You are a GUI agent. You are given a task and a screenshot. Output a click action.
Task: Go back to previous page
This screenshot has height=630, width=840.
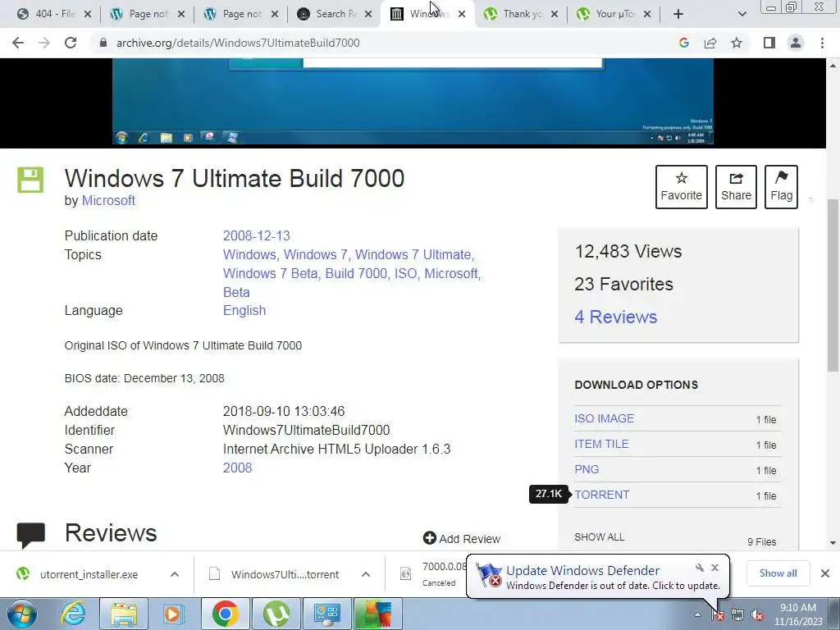[x=18, y=43]
